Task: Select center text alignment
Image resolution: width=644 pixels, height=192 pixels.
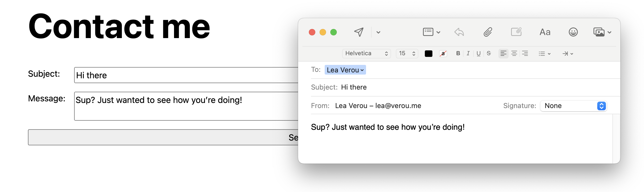Action: 514,53
